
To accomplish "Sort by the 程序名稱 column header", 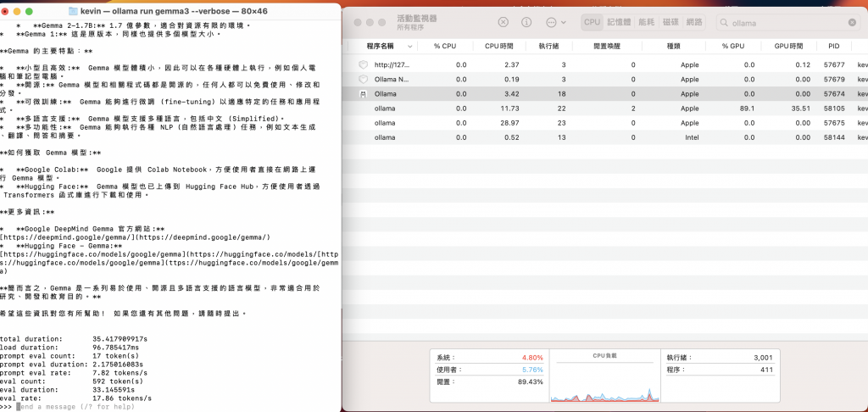I will (381, 46).
